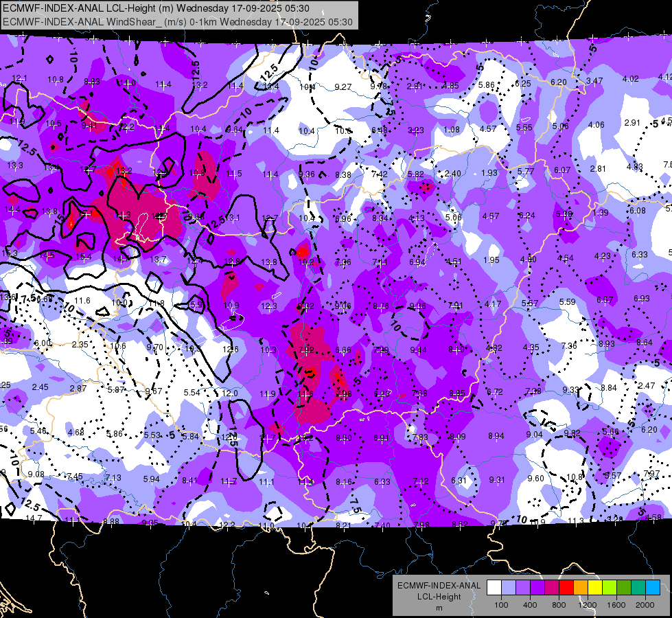Click the vivid violet legend swatch right of 400
This screenshot has width=672, height=618.
pos(537,588)
